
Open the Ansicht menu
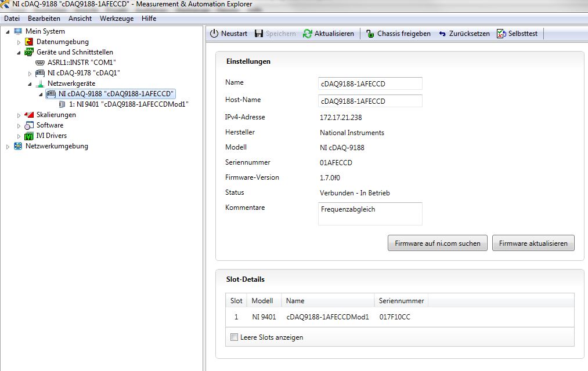[x=80, y=19]
